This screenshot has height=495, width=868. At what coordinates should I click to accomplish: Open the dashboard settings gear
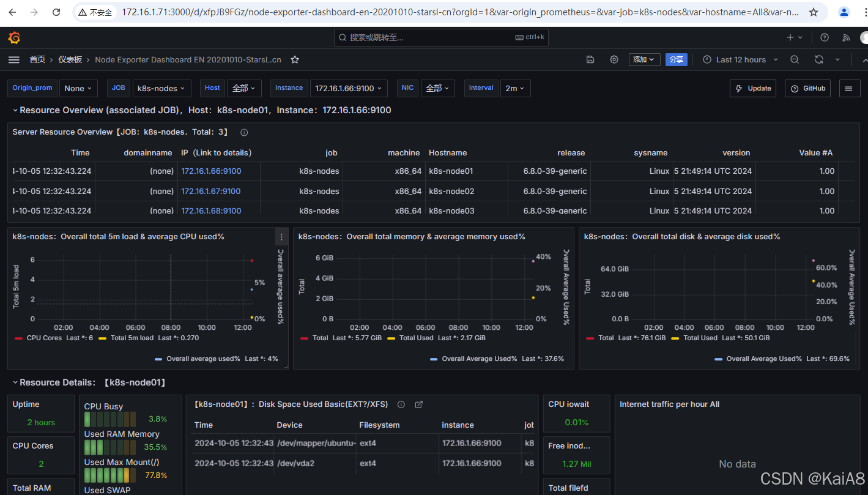(614, 59)
